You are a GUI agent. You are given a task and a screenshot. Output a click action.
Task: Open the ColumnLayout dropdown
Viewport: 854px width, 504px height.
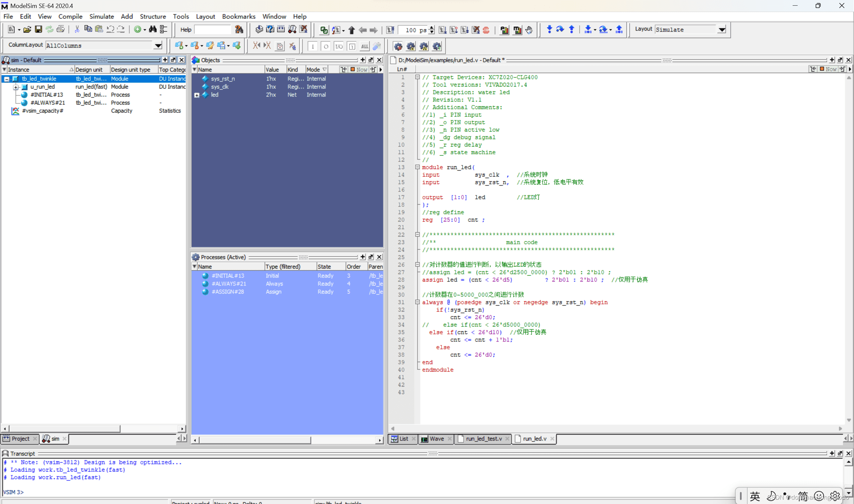[x=158, y=45]
